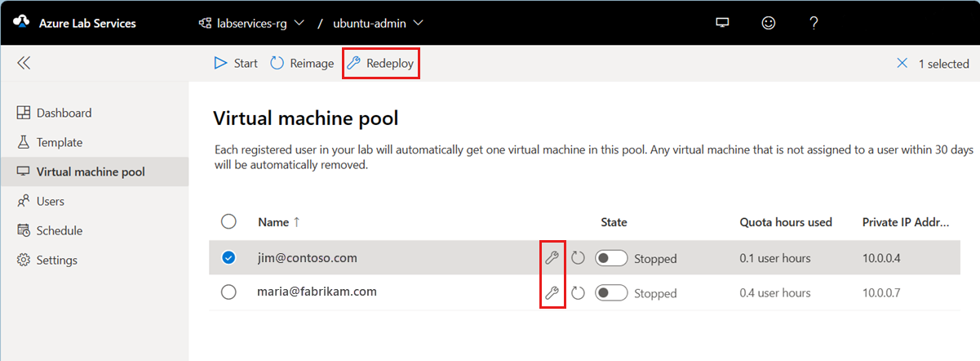Image resolution: width=980 pixels, height=361 pixels.
Task: Click the 1 selected label
Action: coord(944,64)
